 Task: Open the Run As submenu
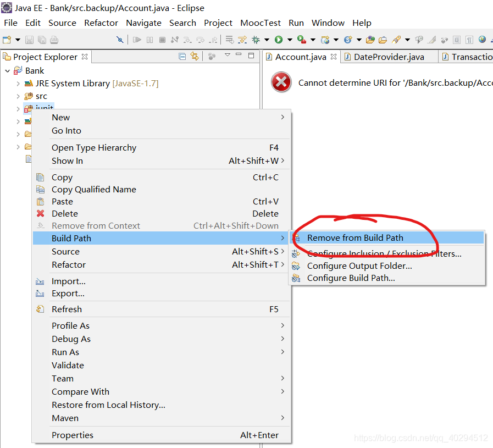pyautogui.click(x=162, y=352)
